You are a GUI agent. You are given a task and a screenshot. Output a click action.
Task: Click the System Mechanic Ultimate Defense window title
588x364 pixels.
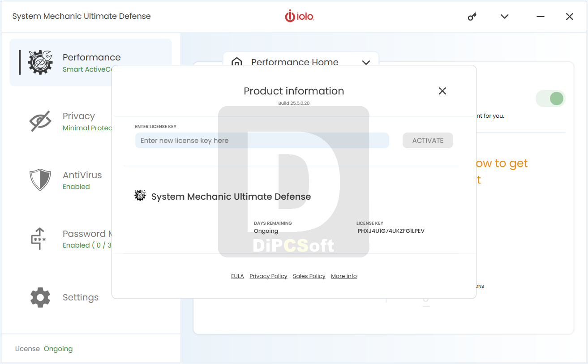pyautogui.click(x=82, y=16)
